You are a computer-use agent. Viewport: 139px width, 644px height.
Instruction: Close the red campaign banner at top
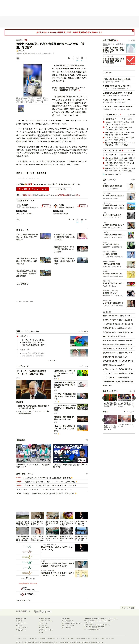click(133, 31)
